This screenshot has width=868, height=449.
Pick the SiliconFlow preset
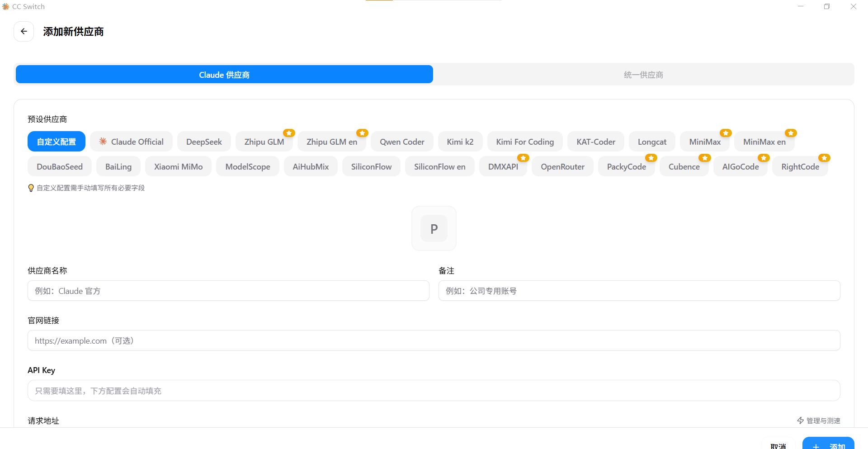pyautogui.click(x=371, y=166)
